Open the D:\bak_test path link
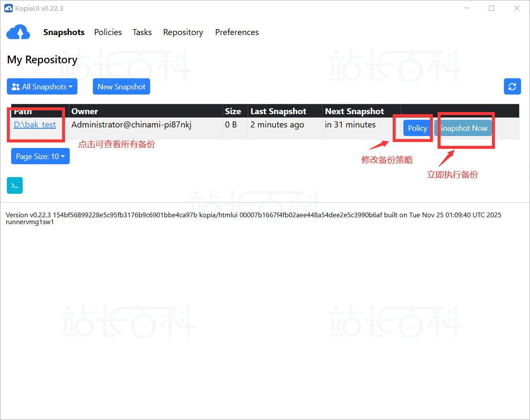Screen dimensions: 530x420 point(35,124)
